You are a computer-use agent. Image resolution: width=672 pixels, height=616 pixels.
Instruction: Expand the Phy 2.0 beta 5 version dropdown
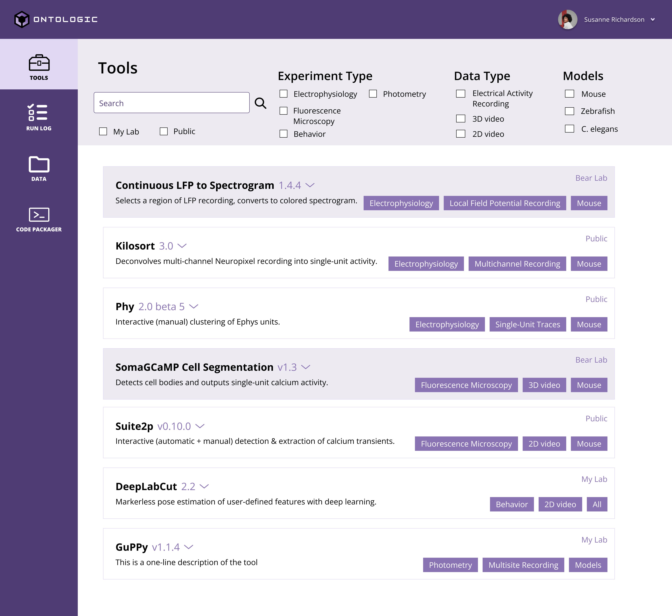[194, 306]
